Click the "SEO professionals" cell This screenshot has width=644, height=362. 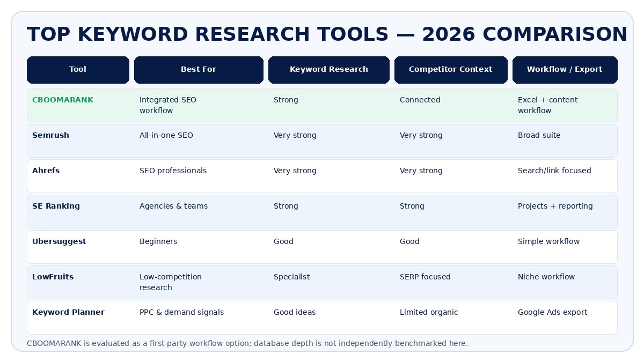click(173, 171)
